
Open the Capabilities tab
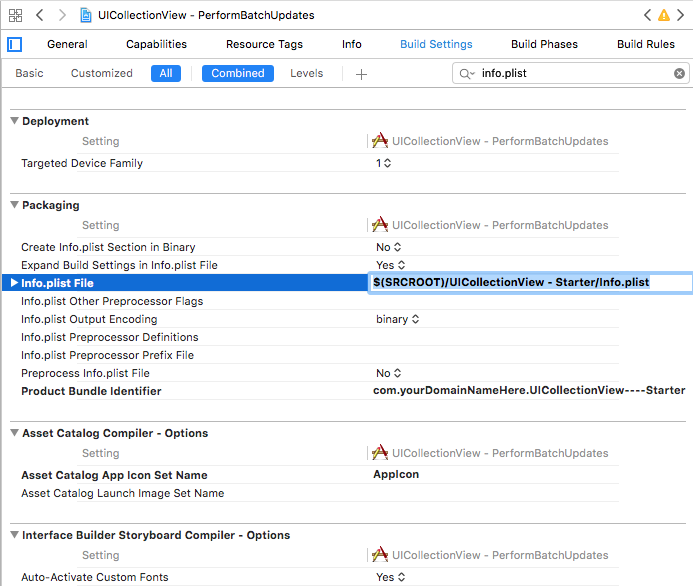[x=156, y=44]
